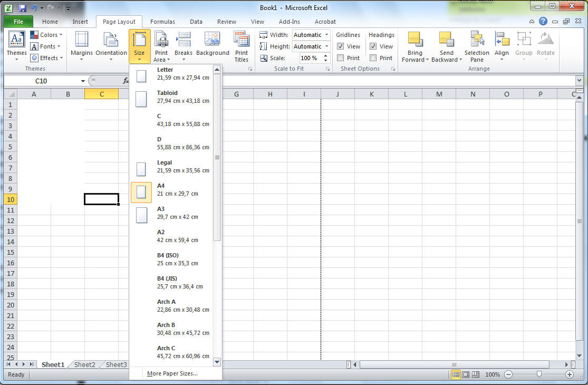The image size is (588, 385).
Task: Open the theme Effects menu
Action: 46,58
